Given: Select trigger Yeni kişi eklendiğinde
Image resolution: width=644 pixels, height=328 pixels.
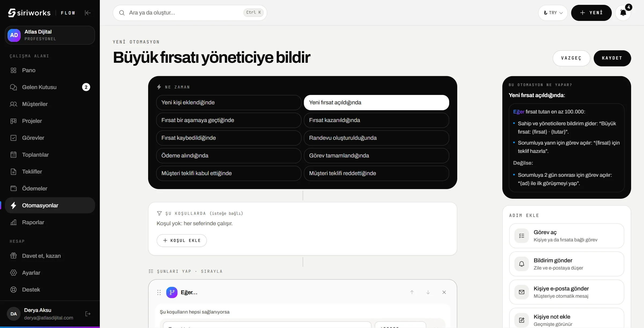Looking at the screenshot, I should coord(229,102).
